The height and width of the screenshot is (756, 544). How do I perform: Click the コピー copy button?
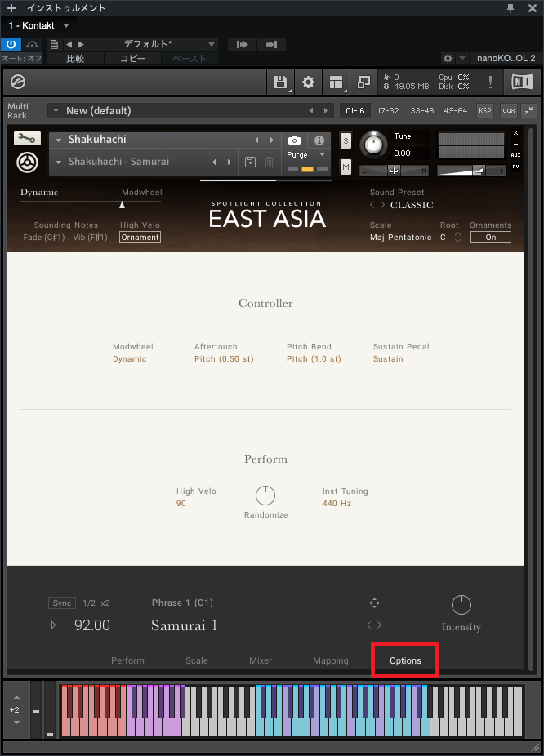click(132, 59)
